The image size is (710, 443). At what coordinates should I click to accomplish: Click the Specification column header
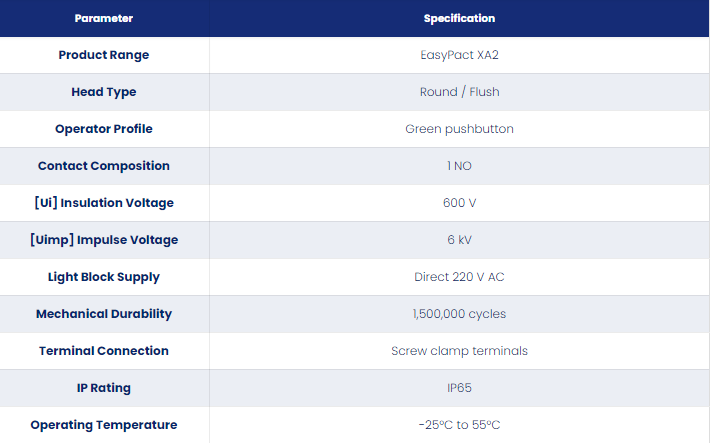(x=459, y=19)
